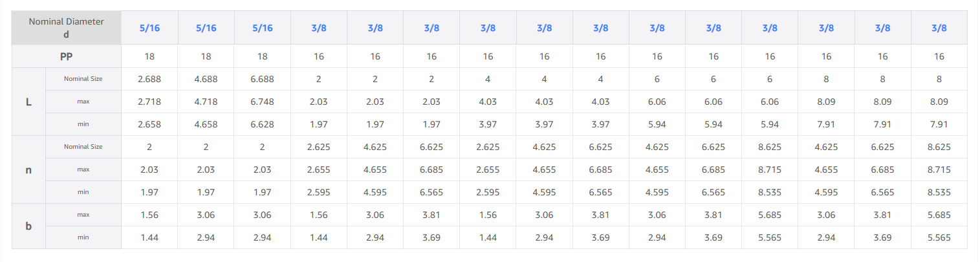Screen dimensions: 980x262
Task: Click the 2.658 min length cell
Action: pyautogui.click(x=149, y=124)
